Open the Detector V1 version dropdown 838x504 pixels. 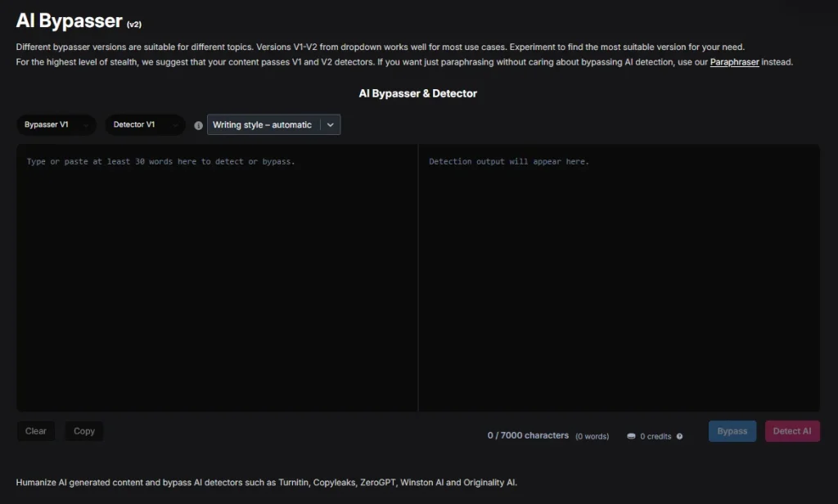click(x=145, y=124)
